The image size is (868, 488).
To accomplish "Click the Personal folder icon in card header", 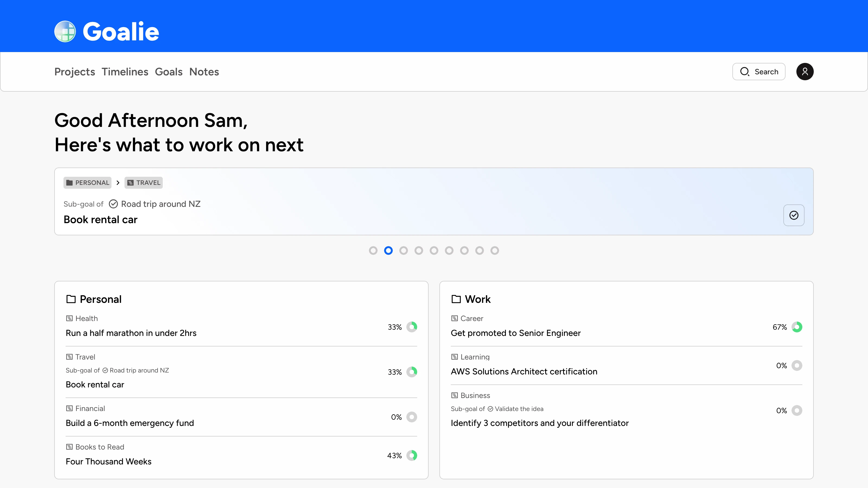I will point(71,299).
